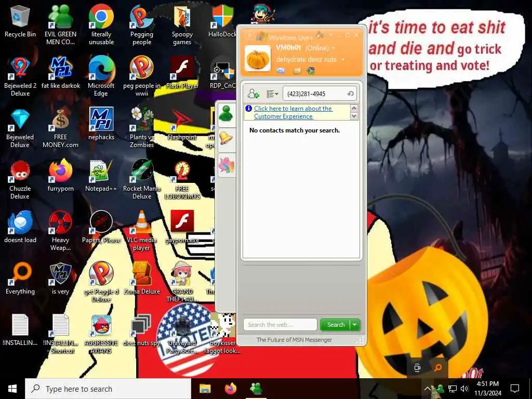532x399 pixels.
Task: Expand the personal message dropdown arrow
Action: click(x=343, y=60)
